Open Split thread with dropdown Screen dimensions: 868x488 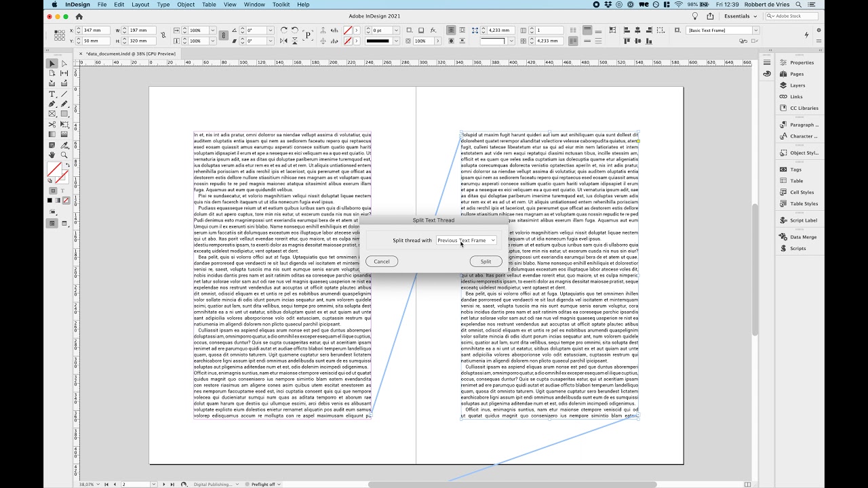(467, 241)
